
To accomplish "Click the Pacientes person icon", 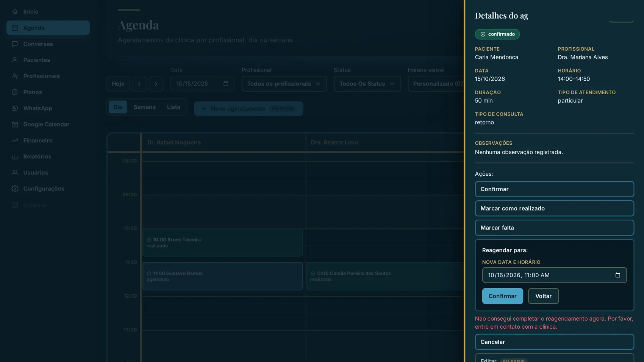I will (15, 60).
